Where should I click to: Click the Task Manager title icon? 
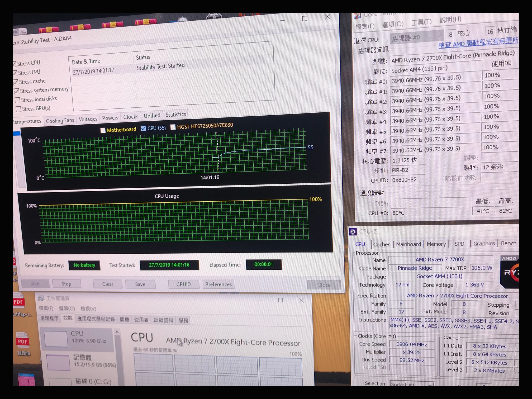click(x=41, y=298)
